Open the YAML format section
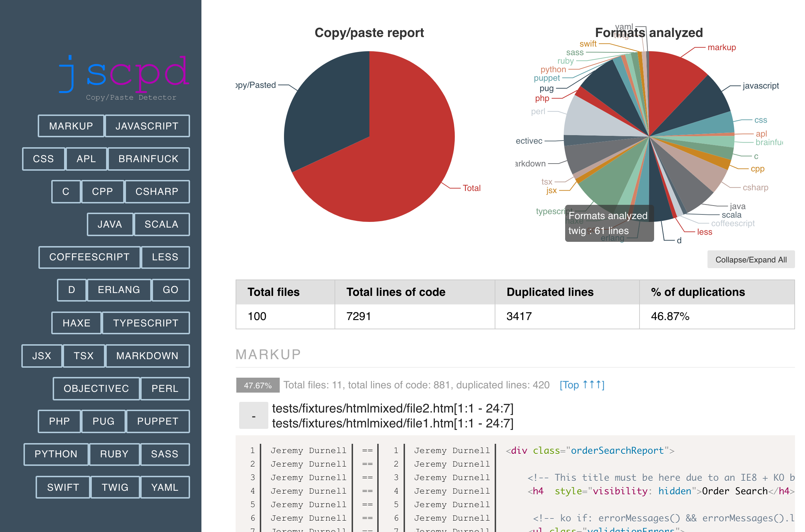Viewport: 805px width, 532px height. pyautogui.click(x=165, y=487)
